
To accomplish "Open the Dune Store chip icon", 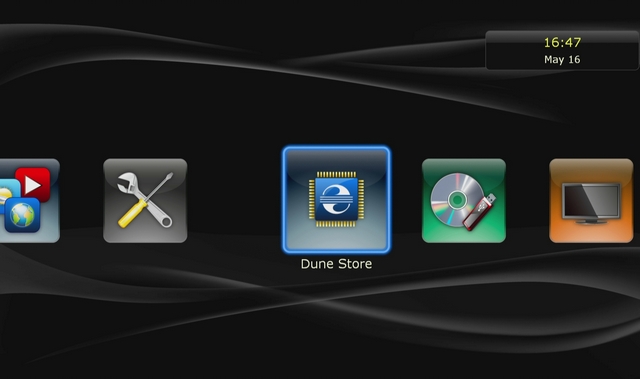I will pyautogui.click(x=336, y=200).
